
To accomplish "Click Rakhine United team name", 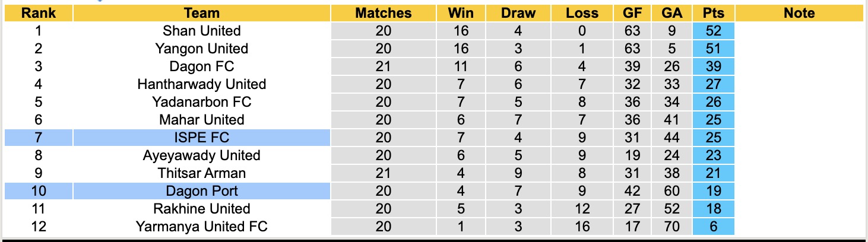I will [x=201, y=209].
